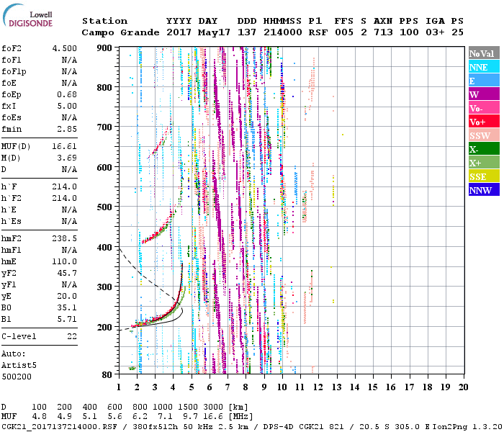Select the W purple legend swatch
Viewport: 504px width, 432px height.
[x=484, y=94]
